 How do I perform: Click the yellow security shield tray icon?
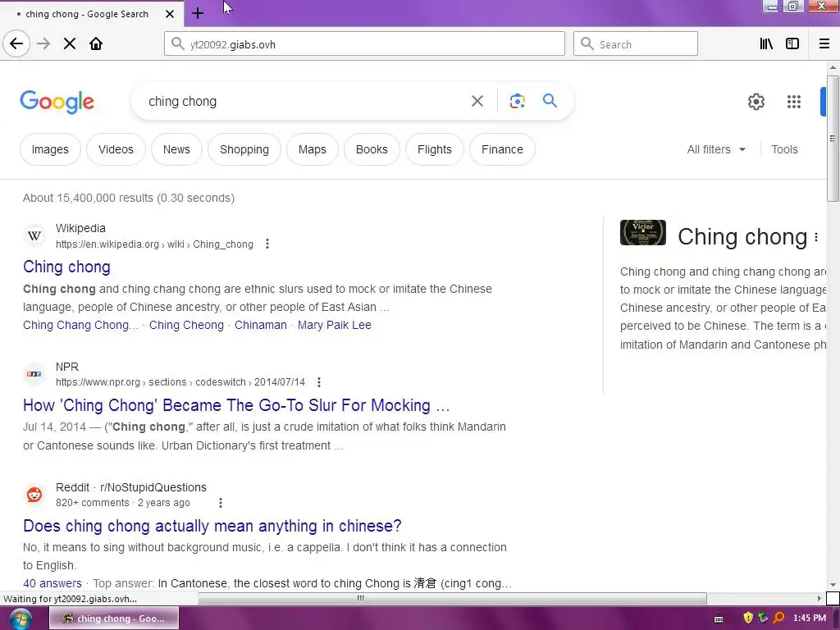tap(748, 618)
